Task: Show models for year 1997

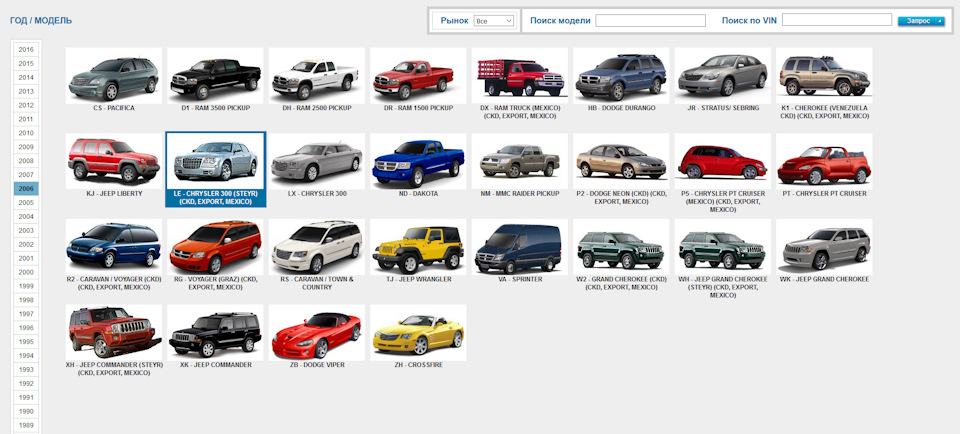Action: point(26,314)
